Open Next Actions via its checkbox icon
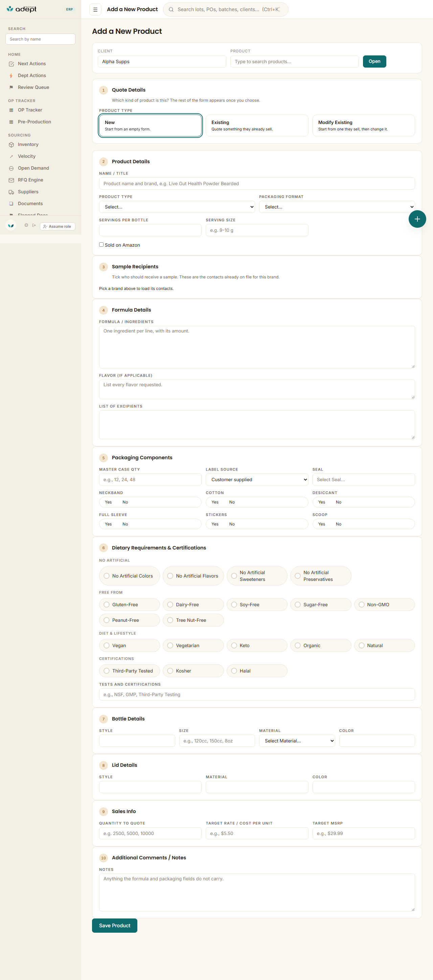The height and width of the screenshot is (980, 433). [11, 64]
